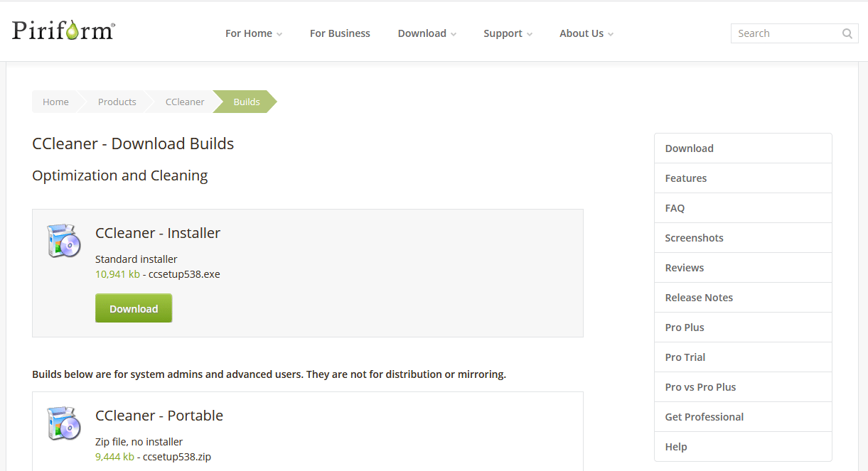Open Reviews in the sidebar menu

coord(743,268)
